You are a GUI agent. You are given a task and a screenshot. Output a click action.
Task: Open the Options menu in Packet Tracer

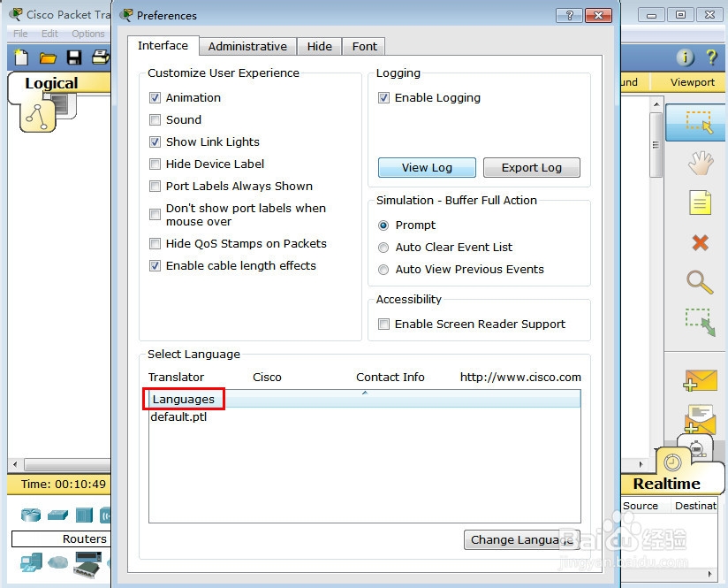(87, 34)
